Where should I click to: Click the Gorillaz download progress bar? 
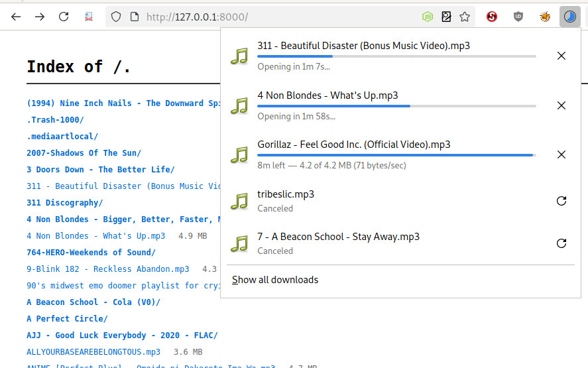coord(396,155)
